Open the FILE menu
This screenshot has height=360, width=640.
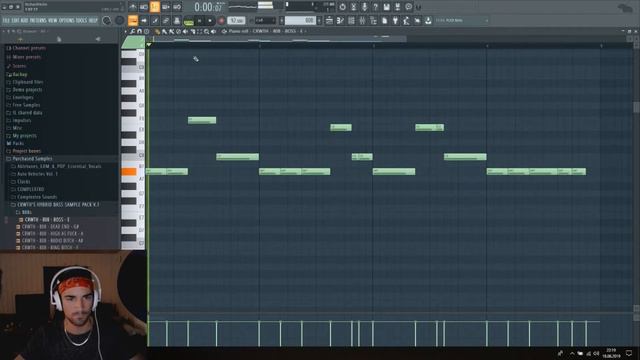coord(6,20)
